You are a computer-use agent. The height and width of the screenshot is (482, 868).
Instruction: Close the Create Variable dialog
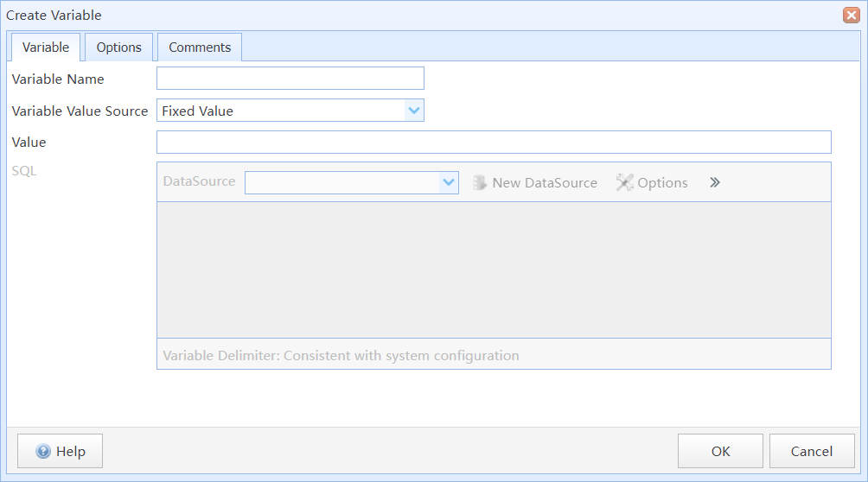pyautogui.click(x=852, y=15)
